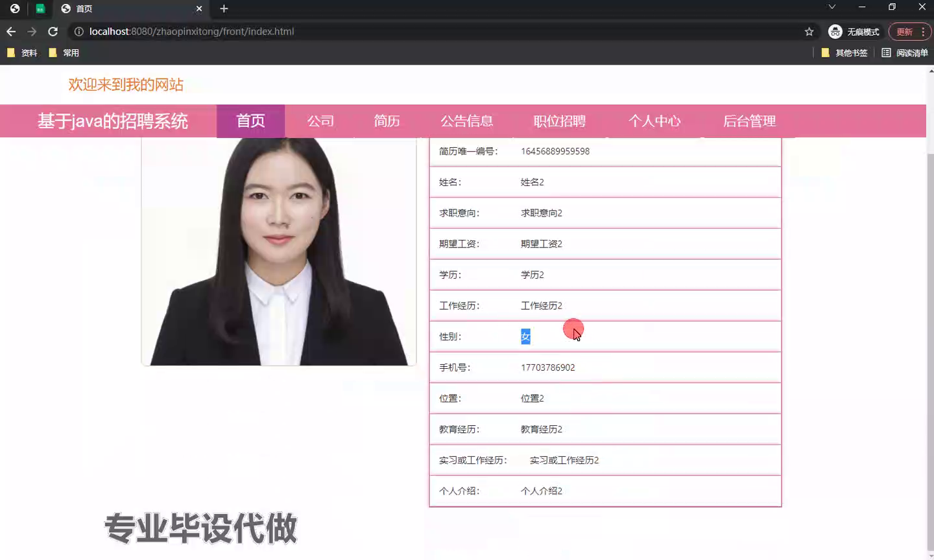
Task: Click the 姓名2 value
Action: (533, 182)
